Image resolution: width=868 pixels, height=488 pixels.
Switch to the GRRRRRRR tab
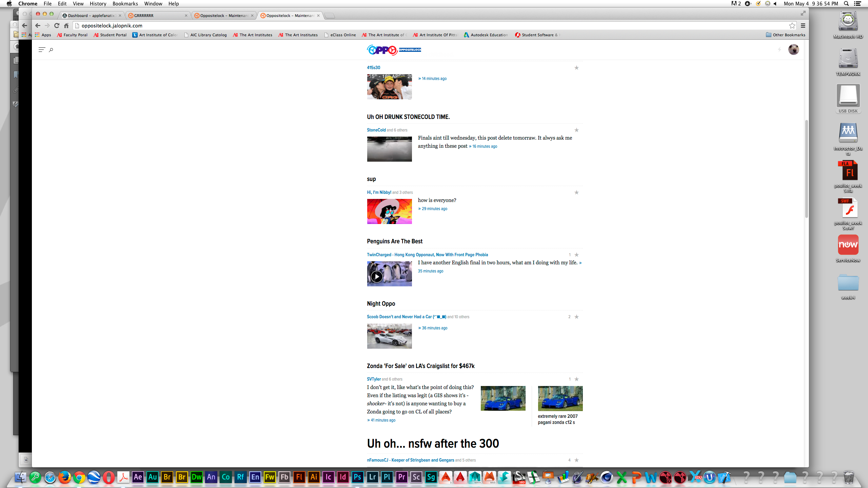(158, 16)
